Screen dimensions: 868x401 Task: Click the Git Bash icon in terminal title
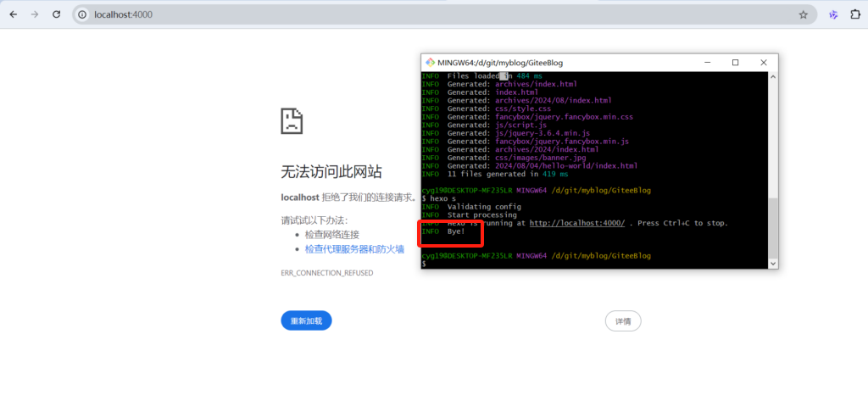tap(430, 63)
